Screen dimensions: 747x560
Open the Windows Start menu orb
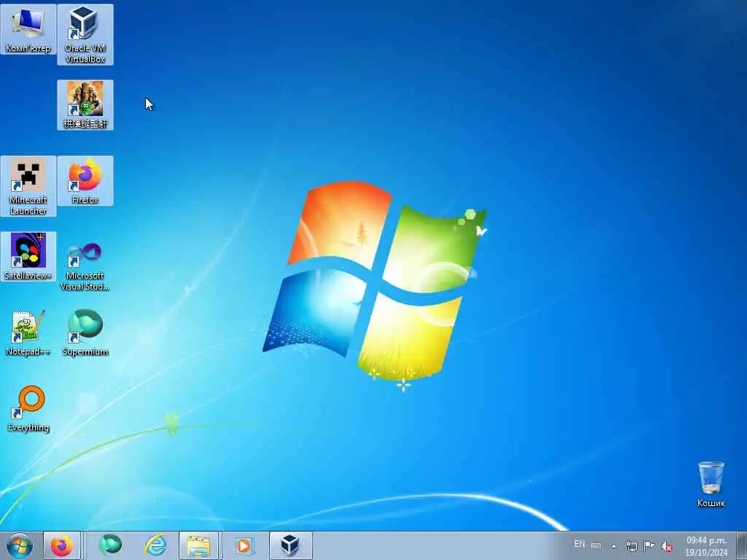click(x=20, y=545)
